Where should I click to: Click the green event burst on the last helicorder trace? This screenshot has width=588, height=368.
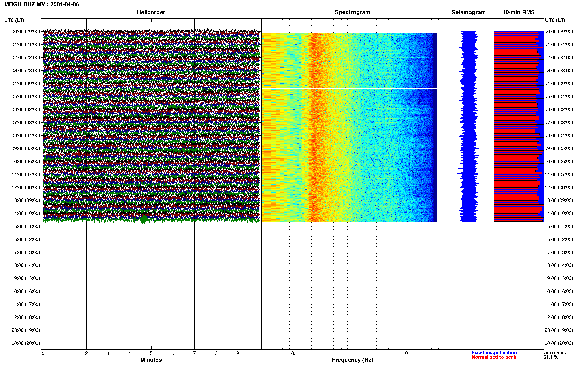(144, 220)
